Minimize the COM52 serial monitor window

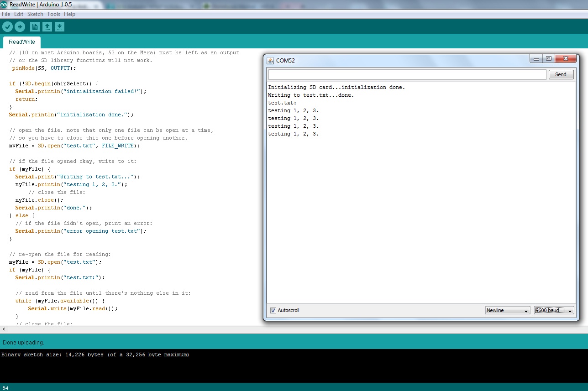click(536, 59)
